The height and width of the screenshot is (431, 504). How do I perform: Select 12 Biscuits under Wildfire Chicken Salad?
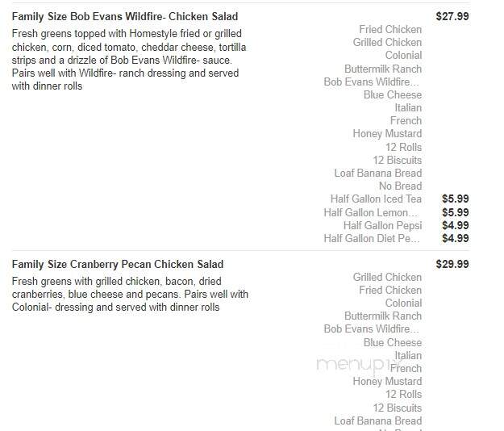[x=398, y=160]
